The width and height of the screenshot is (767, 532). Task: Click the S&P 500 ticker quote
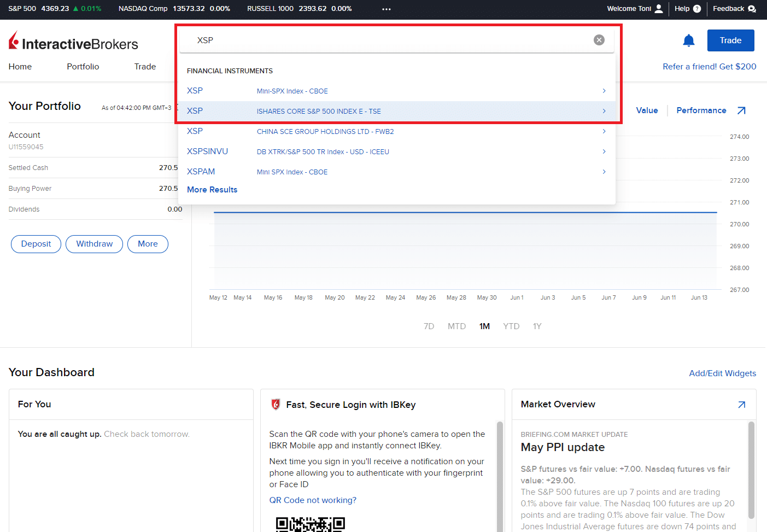pos(55,9)
